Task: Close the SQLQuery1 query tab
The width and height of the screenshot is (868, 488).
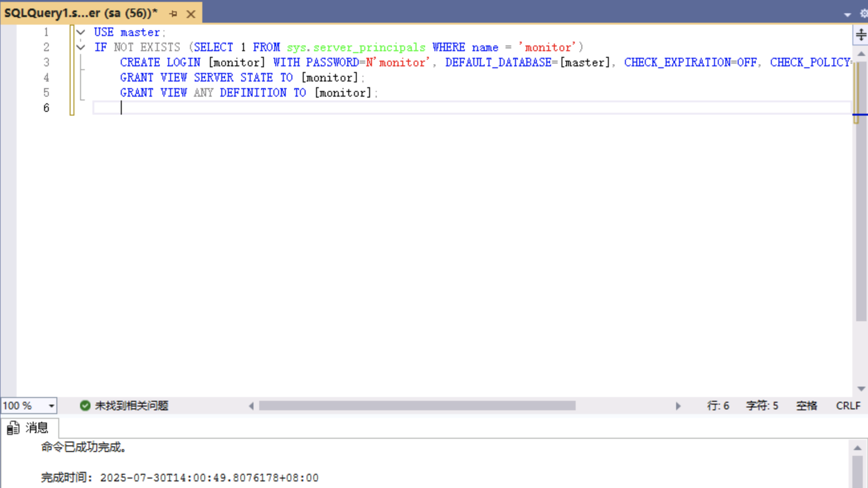Action: [x=190, y=14]
